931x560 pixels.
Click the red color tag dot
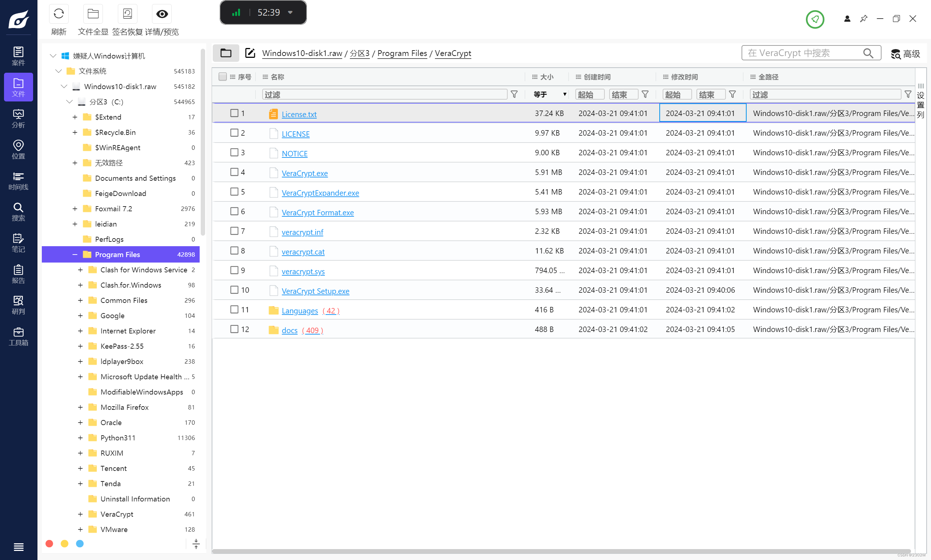coord(49,543)
